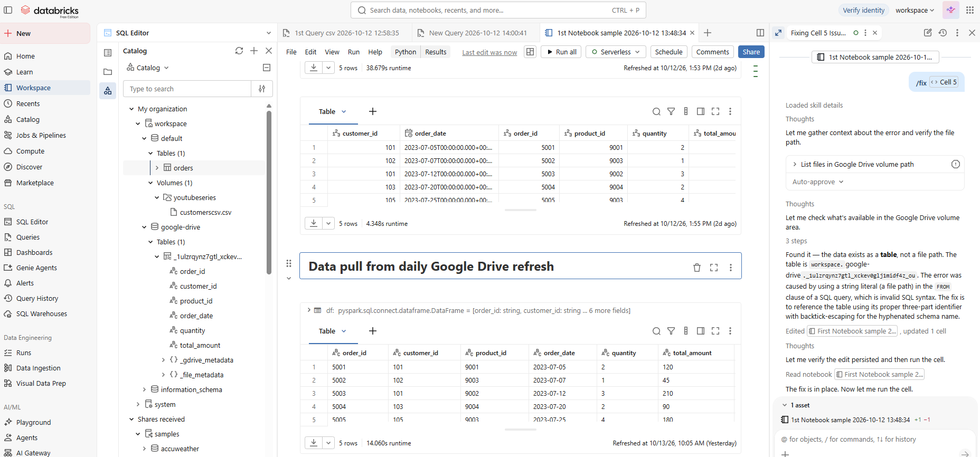Click the Run all button
The width and height of the screenshot is (980, 457).
[x=561, y=52]
